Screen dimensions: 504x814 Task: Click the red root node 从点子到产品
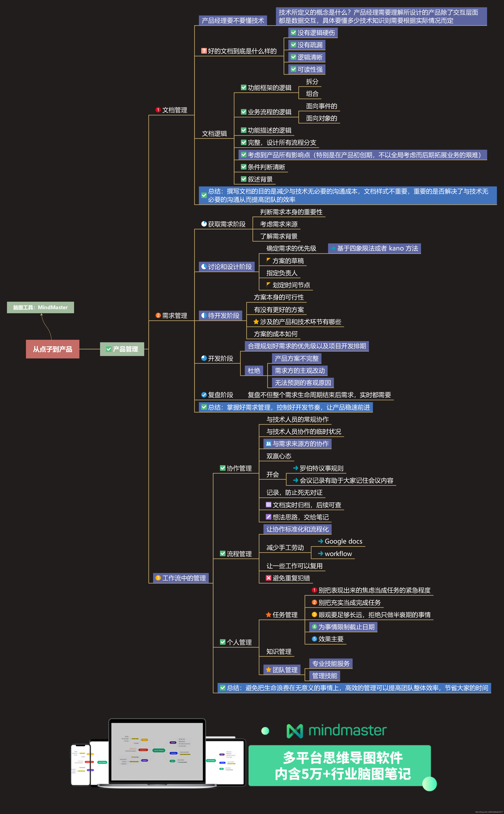point(52,349)
